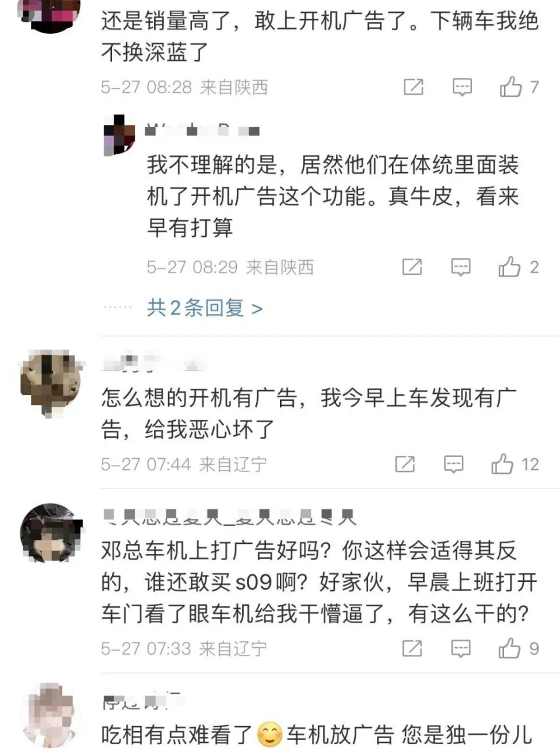Screen dimensions: 560x754
Task: Expand the 共2条回复 replies thread
Action: click(202, 308)
